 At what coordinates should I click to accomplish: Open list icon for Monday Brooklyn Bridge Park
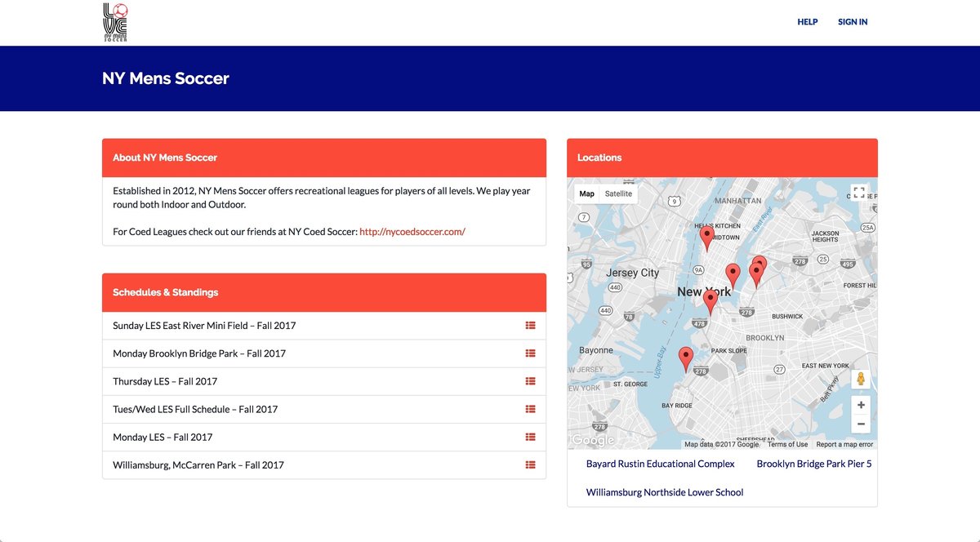tap(530, 353)
